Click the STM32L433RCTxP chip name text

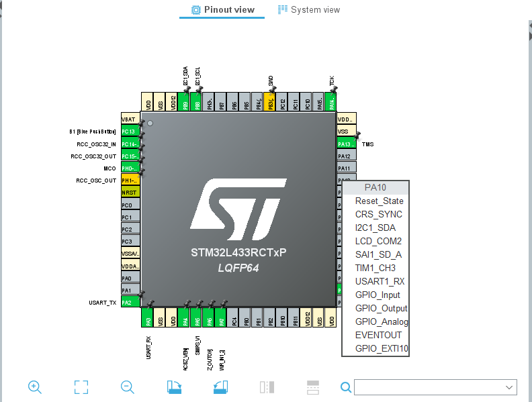click(x=238, y=252)
